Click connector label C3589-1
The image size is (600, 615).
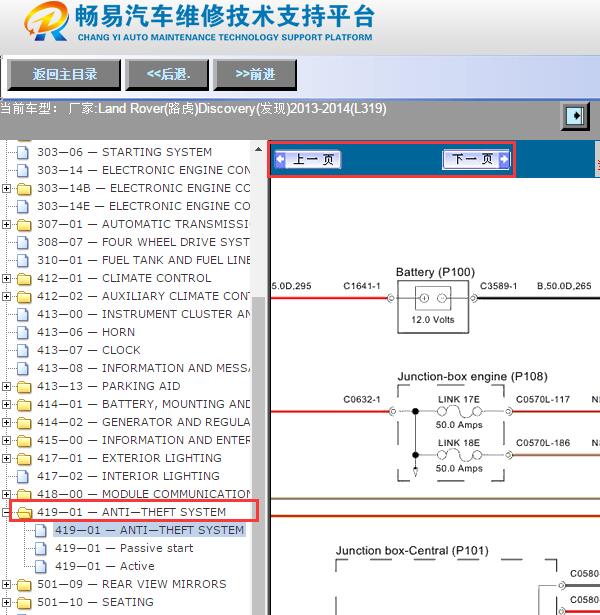498,286
